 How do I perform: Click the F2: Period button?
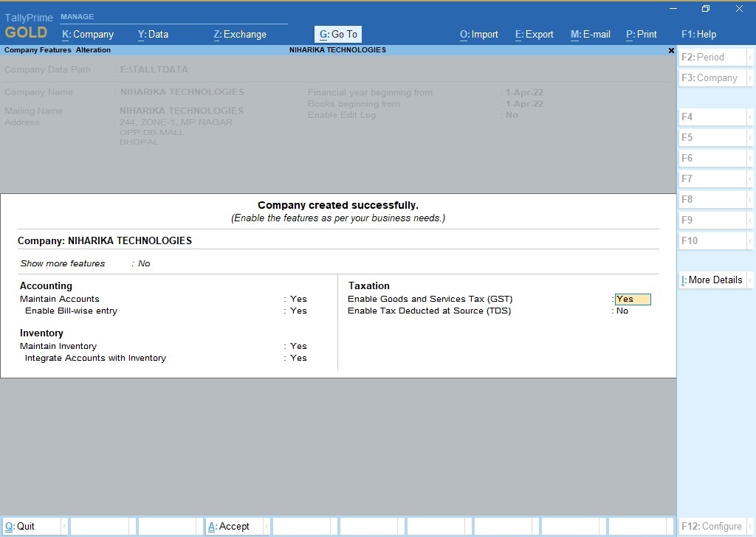point(712,58)
